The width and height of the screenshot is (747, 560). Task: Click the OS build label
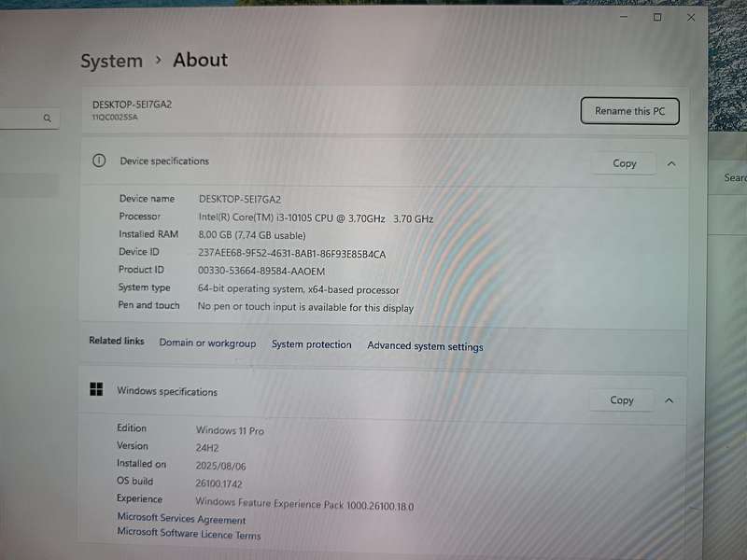pyautogui.click(x=134, y=481)
